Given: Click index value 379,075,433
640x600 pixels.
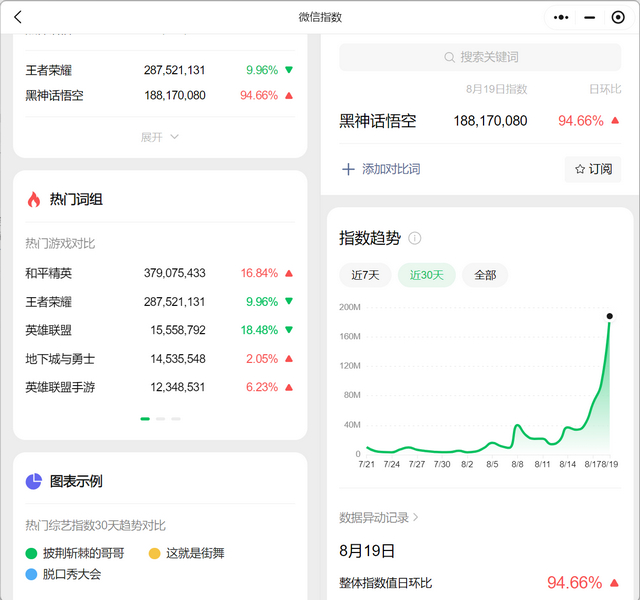Looking at the screenshot, I should tap(175, 273).
